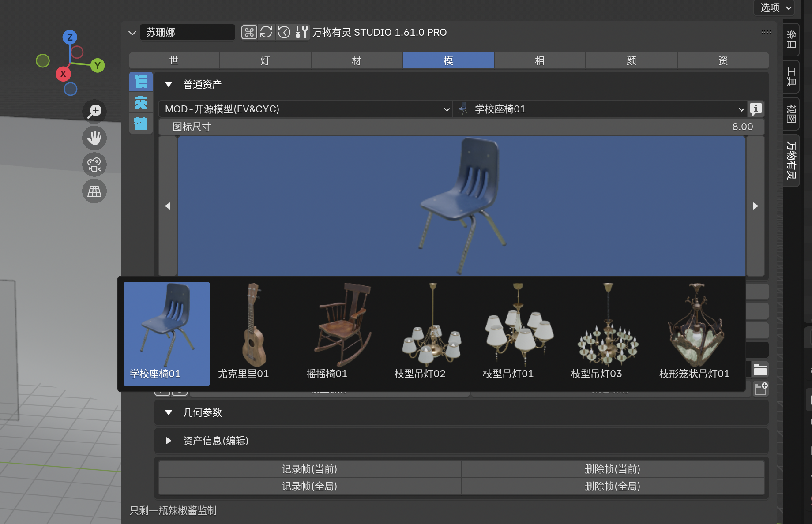812x524 pixels.
Task: Switch to the 灯 tab
Action: tap(265, 60)
